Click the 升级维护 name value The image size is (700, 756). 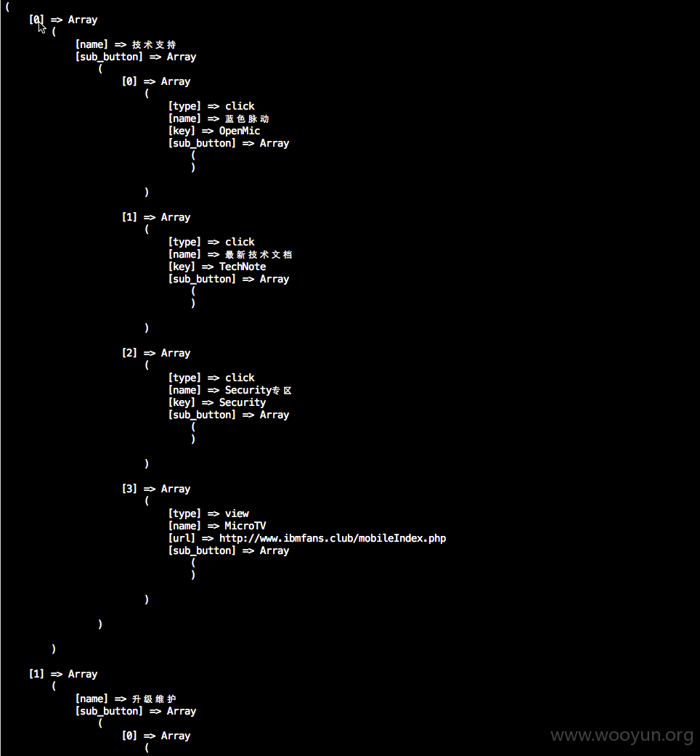point(154,699)
